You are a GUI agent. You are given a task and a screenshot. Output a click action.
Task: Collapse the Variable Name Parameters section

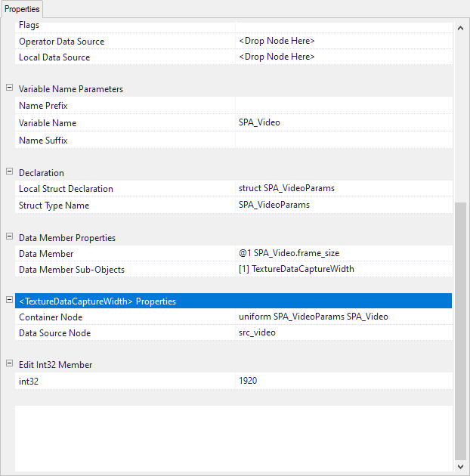10,88
